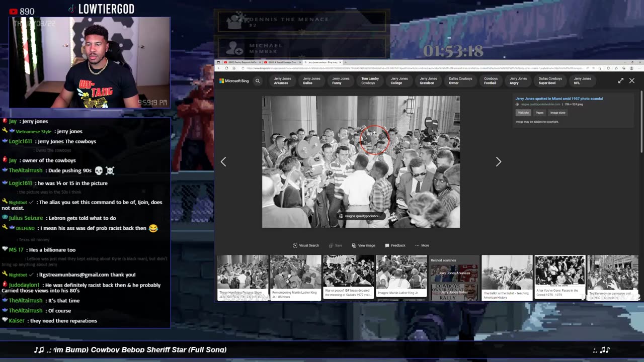Close the 'Destiny Responds' YouTube tab

pos(260,62)
